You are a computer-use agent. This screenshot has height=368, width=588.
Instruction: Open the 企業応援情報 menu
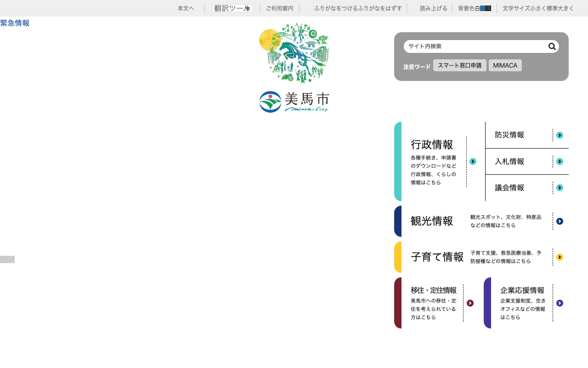point(526,303)
